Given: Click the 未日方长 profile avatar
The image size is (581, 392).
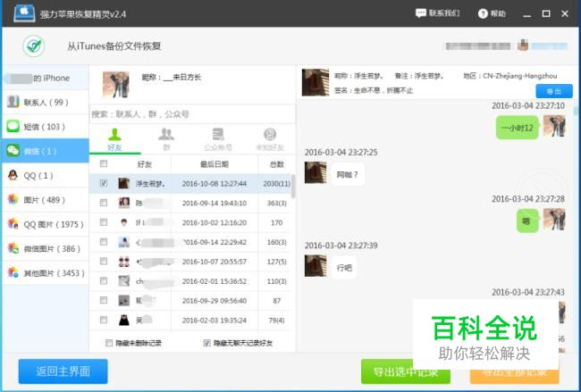Looking at the screenshot, I should (x=116, y=85).
